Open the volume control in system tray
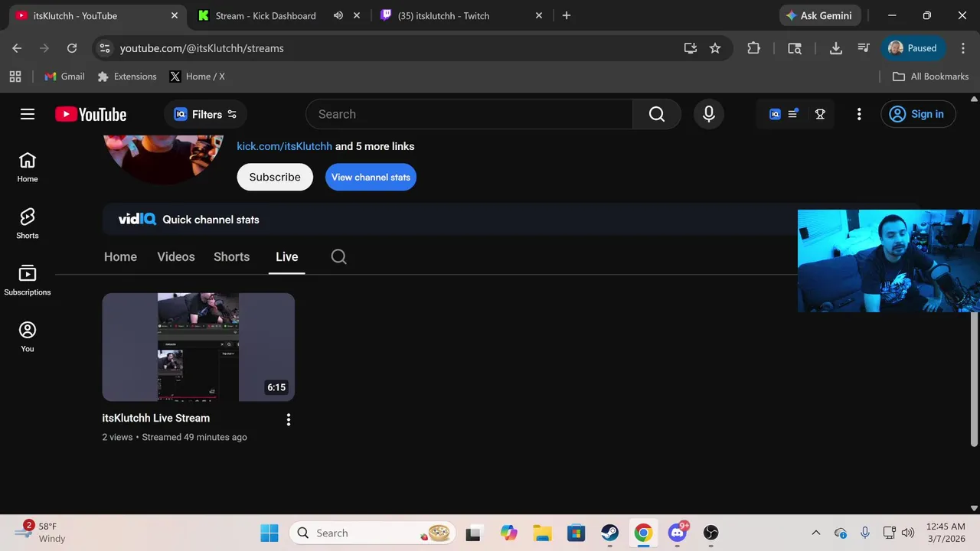980x551 pixels. tap(908, 533)
